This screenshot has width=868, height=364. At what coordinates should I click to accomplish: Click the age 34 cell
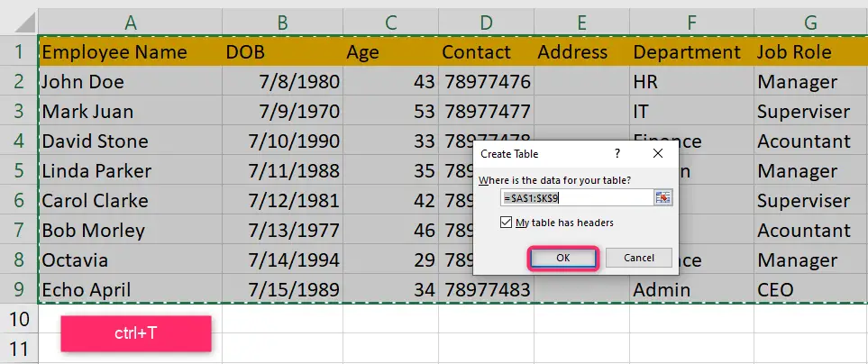(x=391, y=289)
